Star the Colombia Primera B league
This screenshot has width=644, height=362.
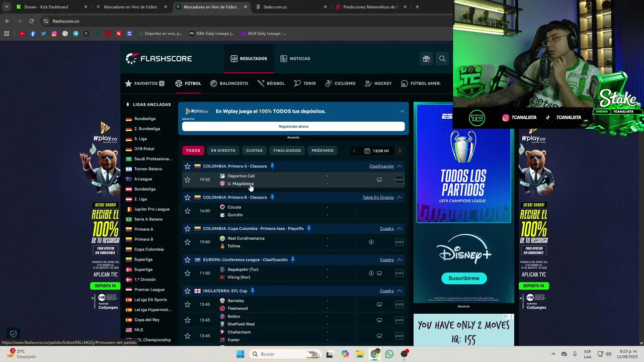[188, 198]
